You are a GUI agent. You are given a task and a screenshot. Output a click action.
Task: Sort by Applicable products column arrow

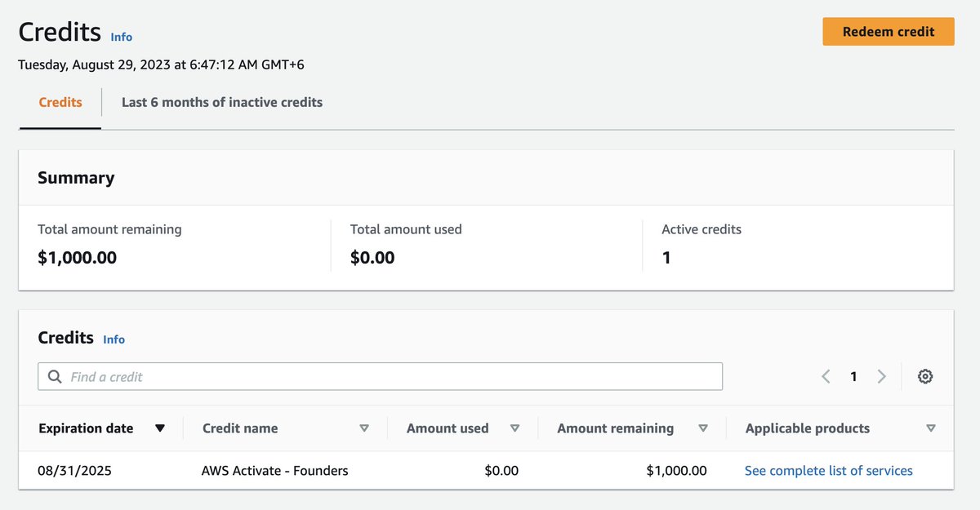point(931,428)
